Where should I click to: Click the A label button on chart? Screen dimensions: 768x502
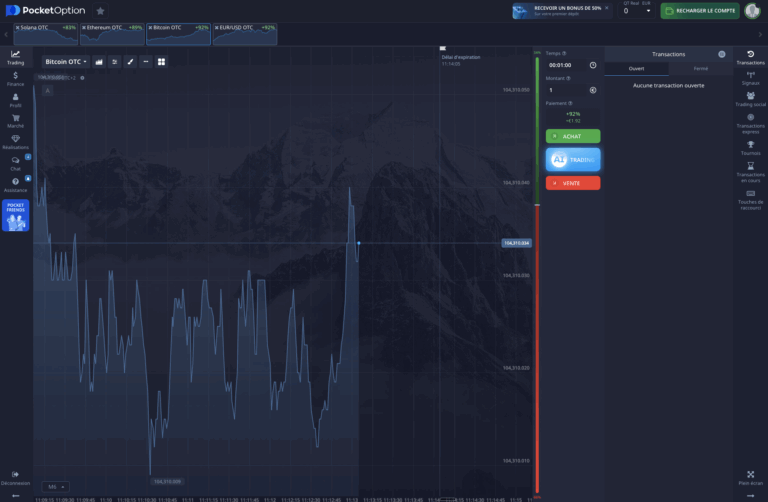48,91
